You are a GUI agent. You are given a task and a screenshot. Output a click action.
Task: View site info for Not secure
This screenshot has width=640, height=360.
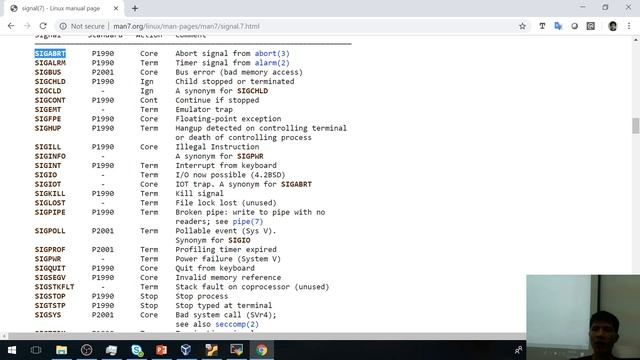pos(82,26)
